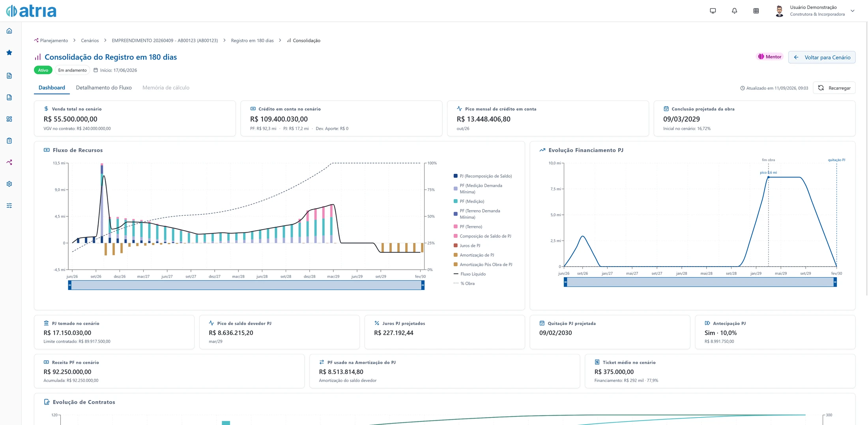Open the Detalhamento do Fluxo tab
This screenshot has width=868, height=425.
[x=104, y=88]
